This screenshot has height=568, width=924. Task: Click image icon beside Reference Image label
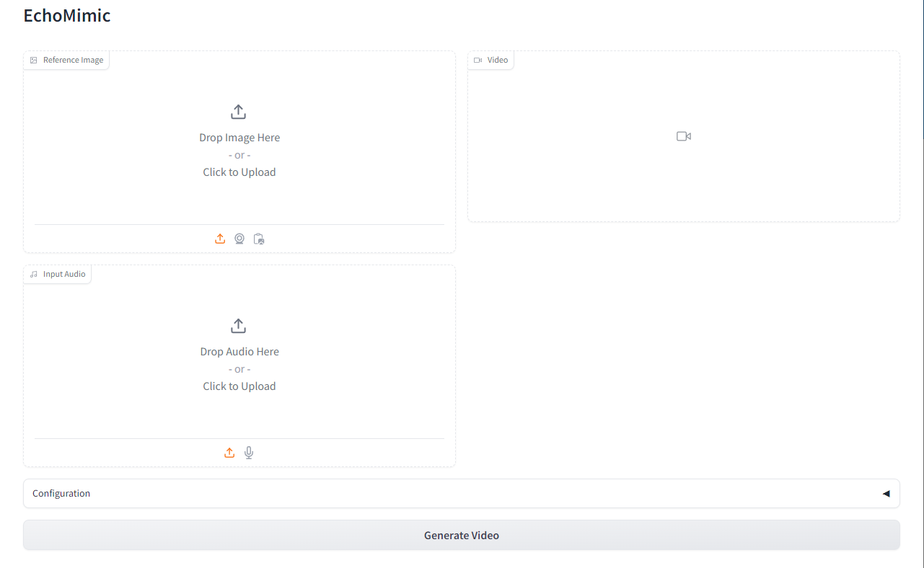(34, 61)
